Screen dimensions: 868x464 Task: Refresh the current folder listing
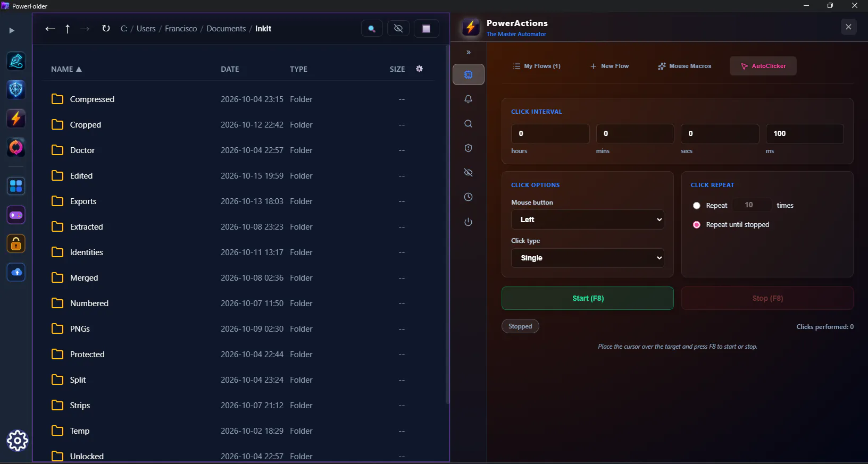click(106, 29)
